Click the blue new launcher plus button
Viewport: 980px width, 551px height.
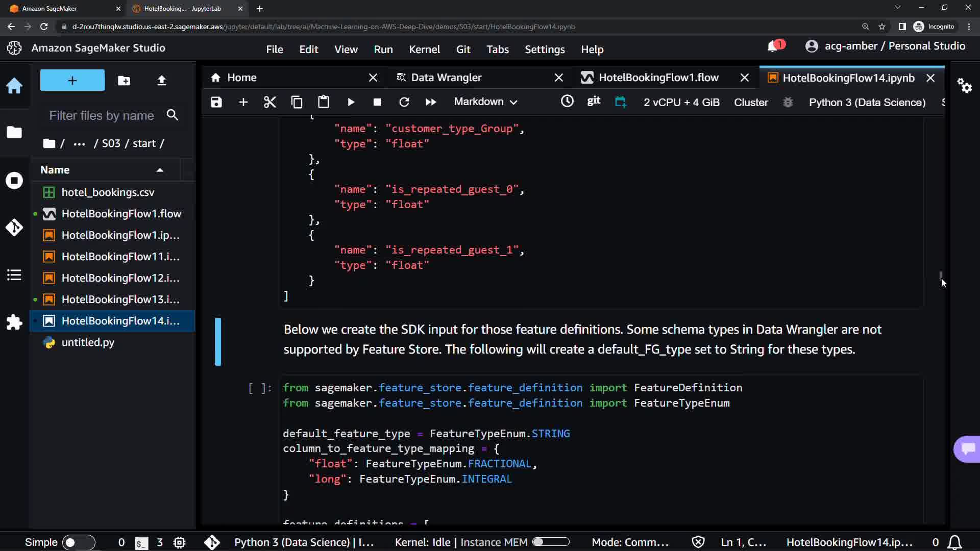(72, 81)
